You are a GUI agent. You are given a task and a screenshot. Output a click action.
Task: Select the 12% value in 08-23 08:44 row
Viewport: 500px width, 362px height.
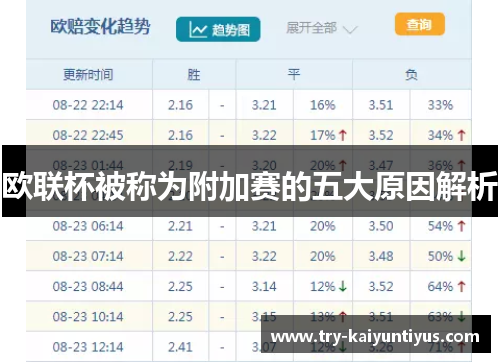[323, 286]
